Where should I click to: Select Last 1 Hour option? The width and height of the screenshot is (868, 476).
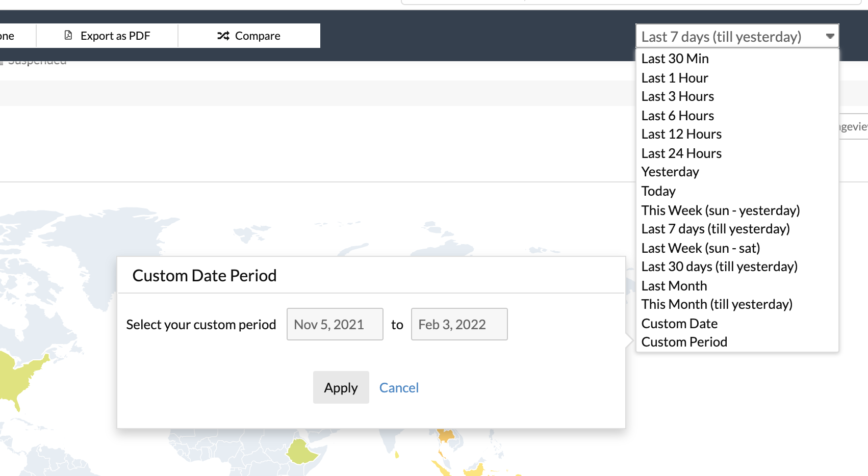coord(674,78)
